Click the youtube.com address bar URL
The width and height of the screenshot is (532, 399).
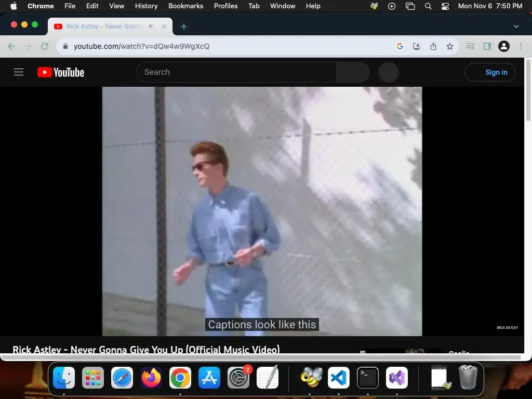pyautogui.click(x=141, y=46)
